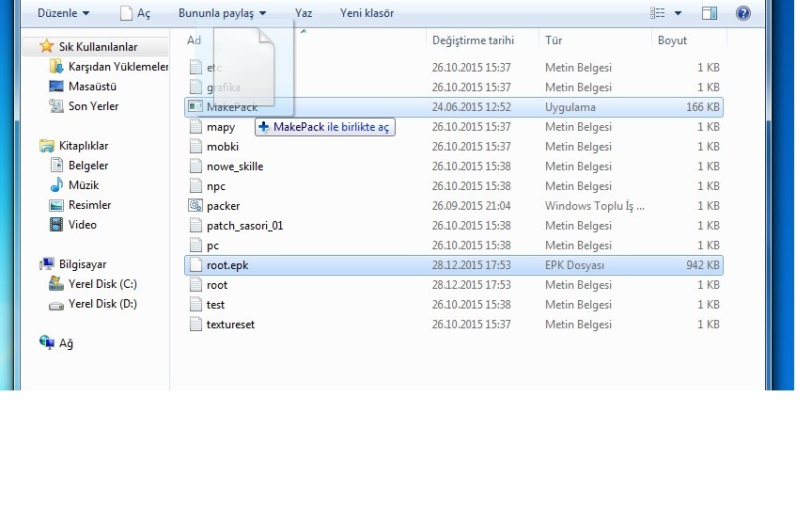Open the help question mark icon
This screenshot has height=508, width=812.
(743, 13)
